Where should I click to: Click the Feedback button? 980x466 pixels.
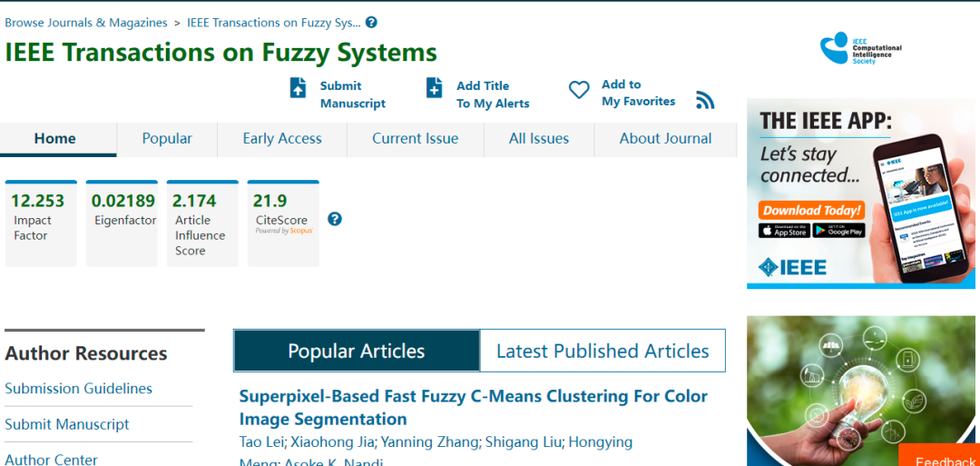[x=944, y=459]
